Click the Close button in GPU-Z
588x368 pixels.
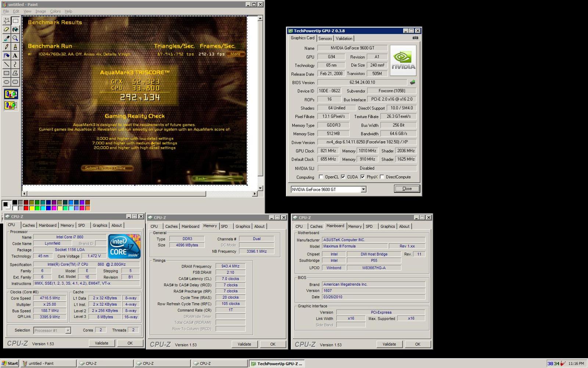[407, 189]
